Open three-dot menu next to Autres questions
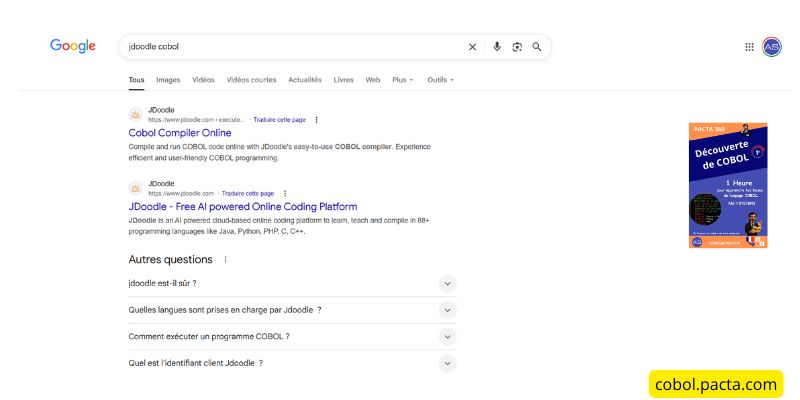 click(226, 259)
